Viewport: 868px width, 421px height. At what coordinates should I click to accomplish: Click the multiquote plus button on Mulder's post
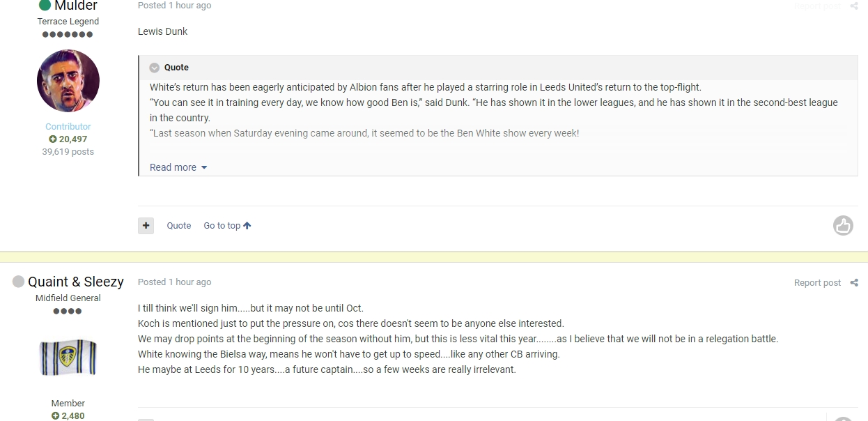(x=146, y=225)
